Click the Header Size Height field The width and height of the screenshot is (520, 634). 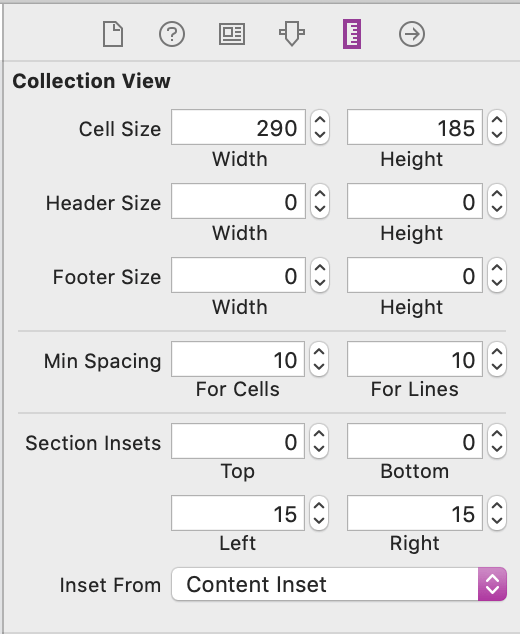[414, 201]
